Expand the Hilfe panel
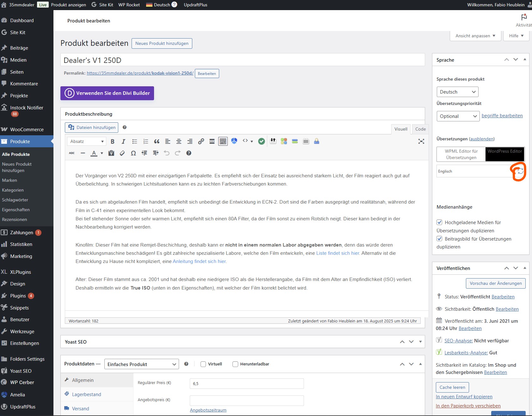Image resolution: width=532 pixels, height=416 pixels. (x=516, y=36)
